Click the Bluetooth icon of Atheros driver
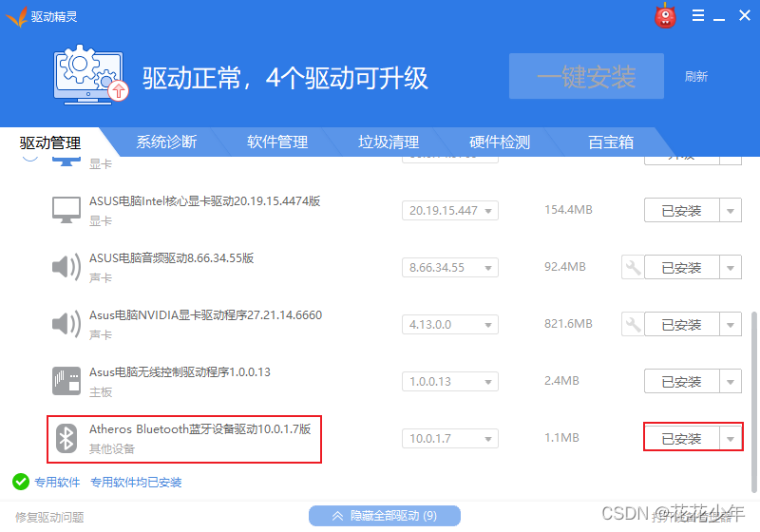The height and width of the screenshot is (532, 760). [x=66, y=438]
